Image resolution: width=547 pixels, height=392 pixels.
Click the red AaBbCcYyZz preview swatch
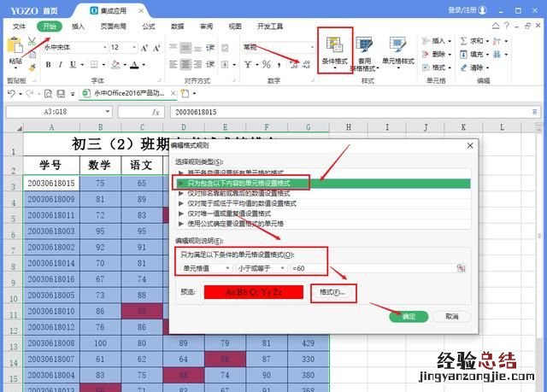254,292
